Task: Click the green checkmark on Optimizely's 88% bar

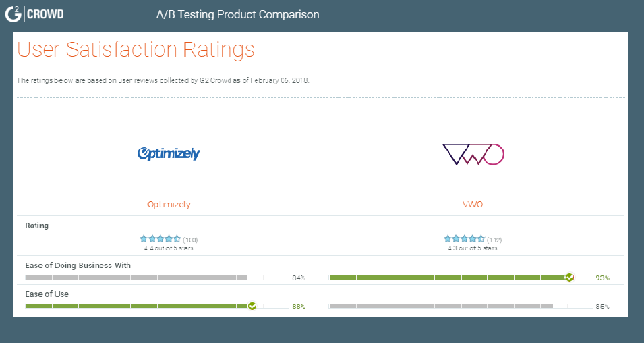Action: click(252, 306)
